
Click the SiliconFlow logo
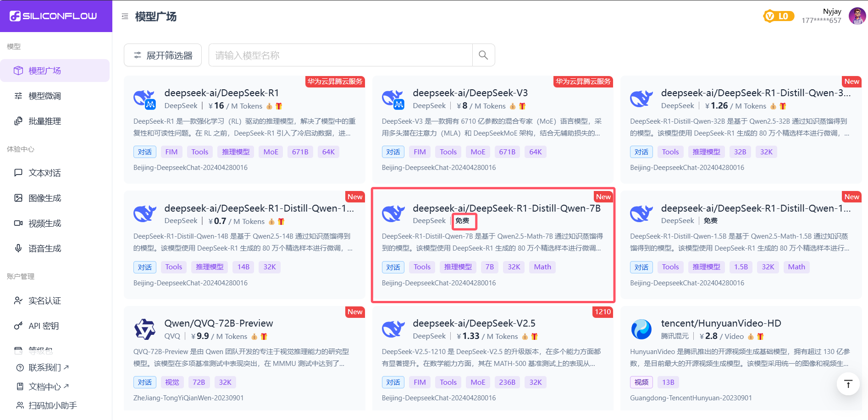click(53, 16)
